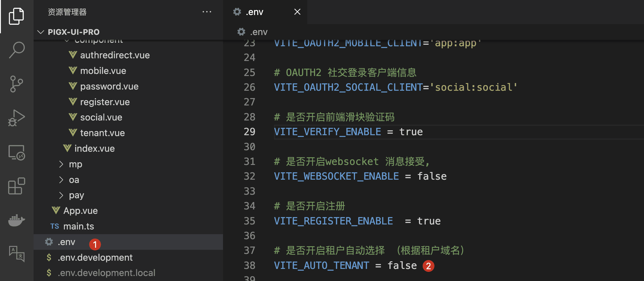Open the Source Control view
This screenshot has width=644, height=281.
point(16,84)
